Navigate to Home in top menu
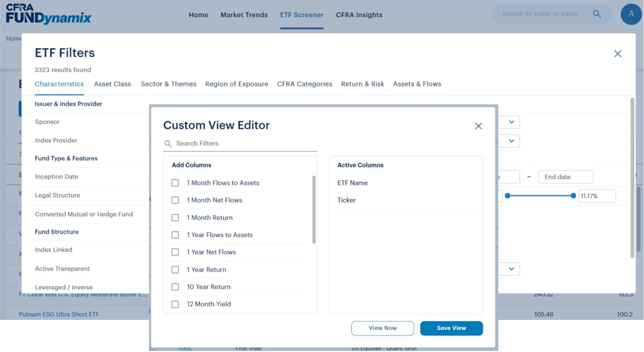The image size is (644, 352). (198, 15)
